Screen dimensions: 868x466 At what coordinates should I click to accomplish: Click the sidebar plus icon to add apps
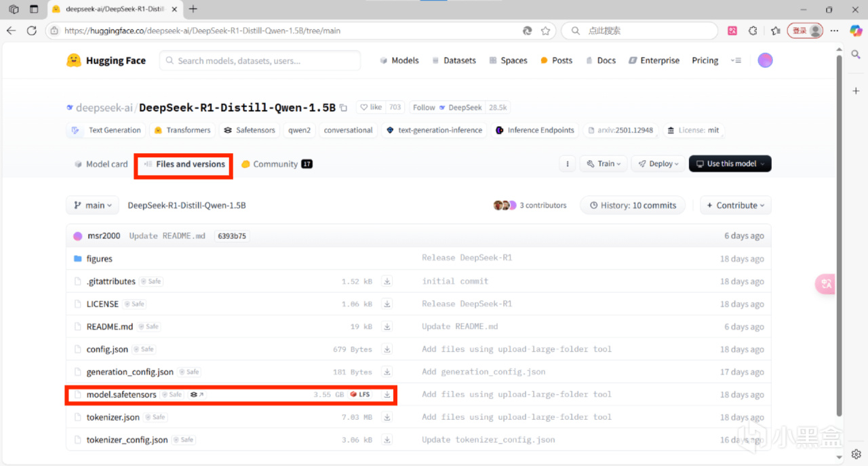click(x=856, y=91)
